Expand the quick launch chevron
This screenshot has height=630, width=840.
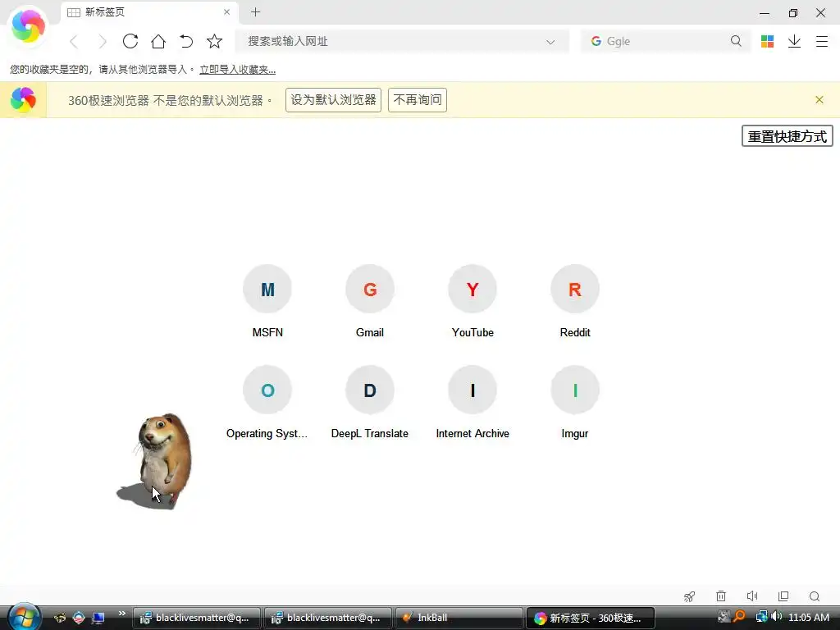click(x=122, y=614)
